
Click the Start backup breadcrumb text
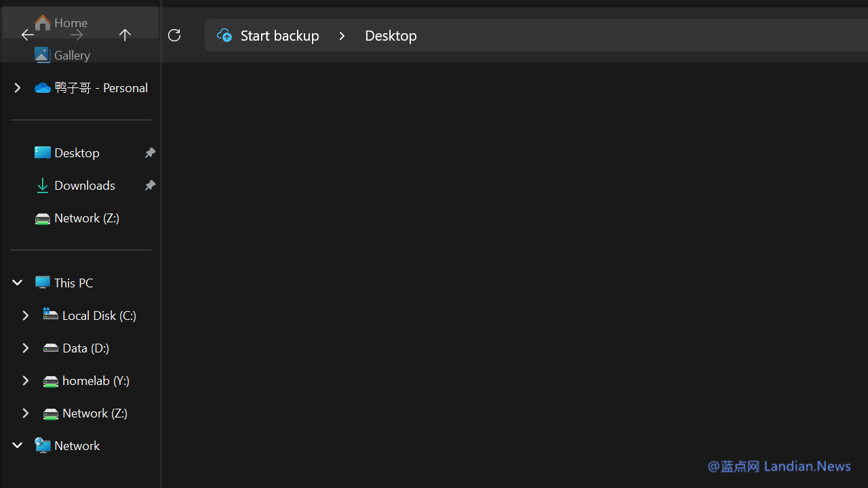279,35
